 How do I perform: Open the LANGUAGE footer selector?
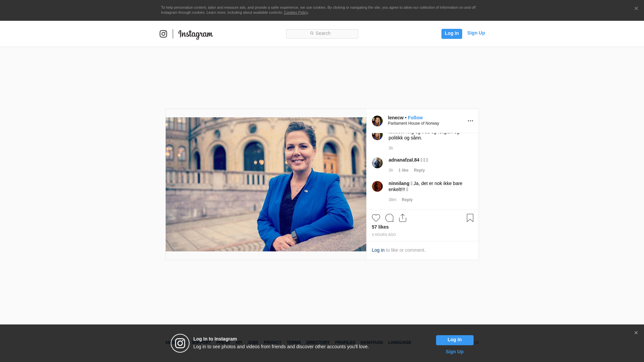(x=399, y=343)
